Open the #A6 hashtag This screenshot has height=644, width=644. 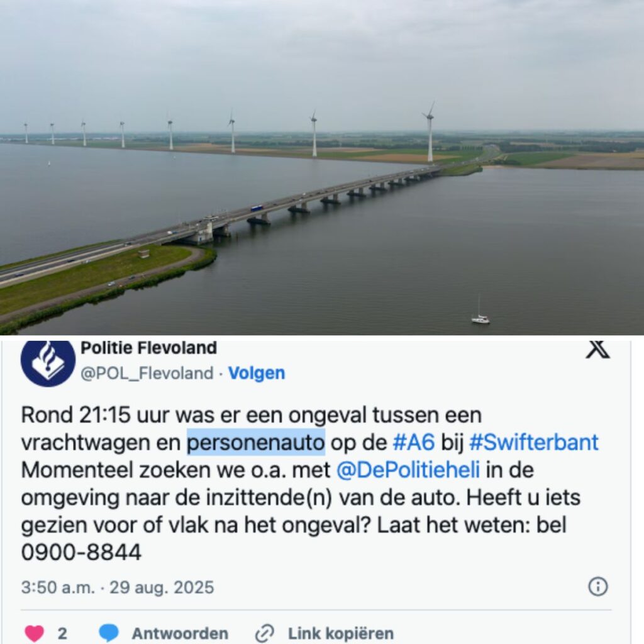pos(414,442)
